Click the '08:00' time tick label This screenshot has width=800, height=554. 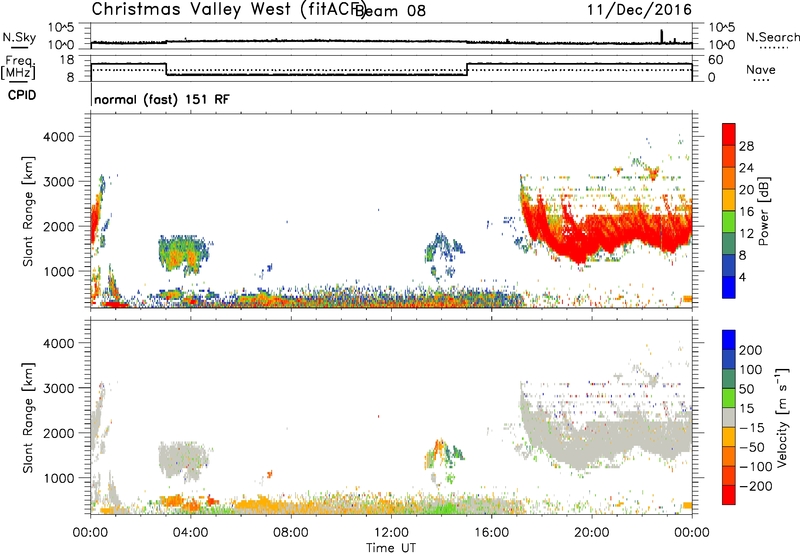(x=291, y=533)
